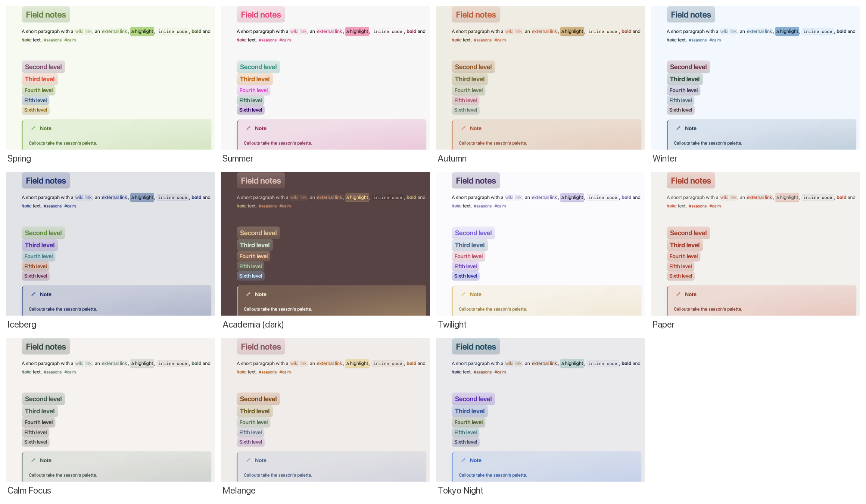Open the external link in the Summer preview
Image resolution: width=866 pixels, height=504 pixels.
click(x=329, y=31)
